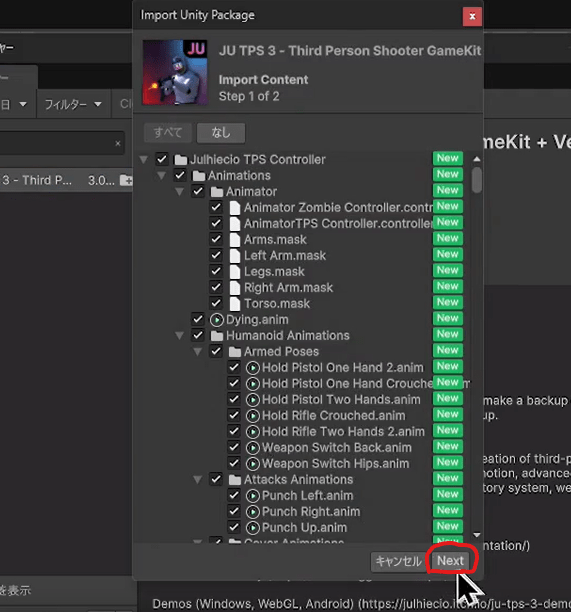Close the Import Unity Package dialog
Image resolution: width=571 pixels, height=612 pixels.
tap(472, 16)
